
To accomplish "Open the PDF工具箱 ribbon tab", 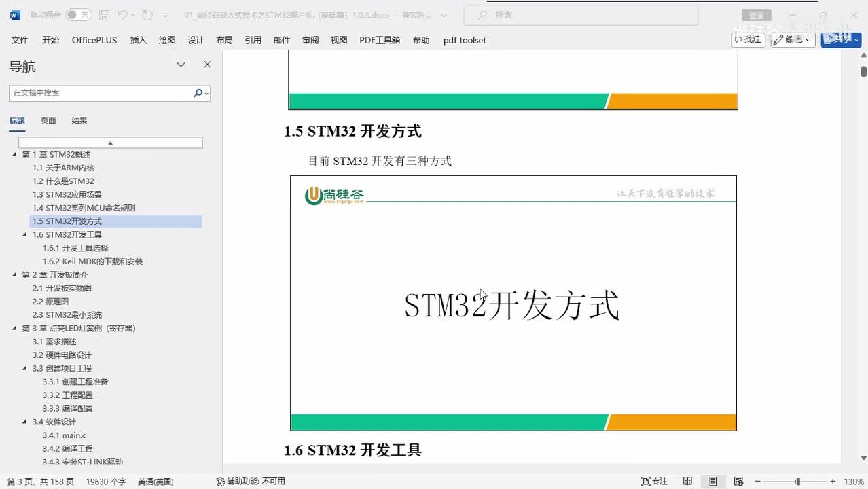I will (x=380, y=40).
